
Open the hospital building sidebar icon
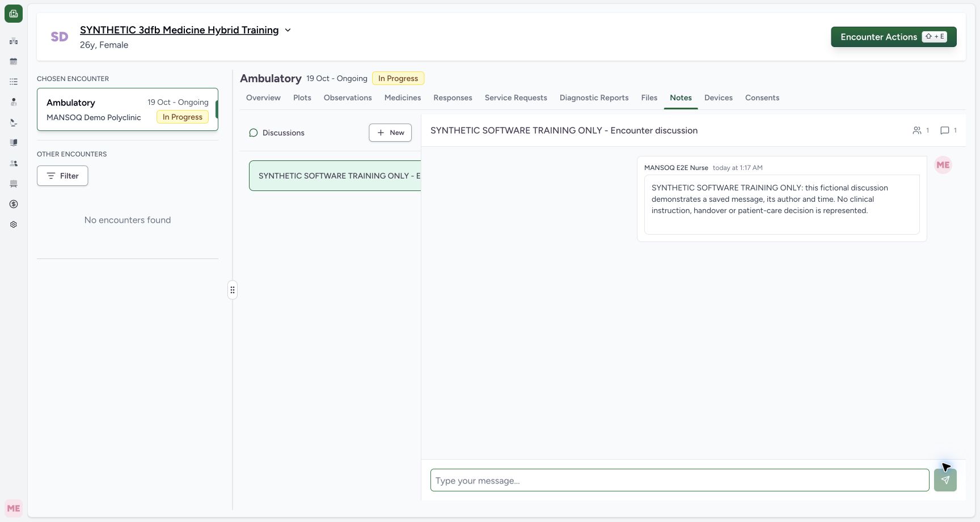[14, 41]
